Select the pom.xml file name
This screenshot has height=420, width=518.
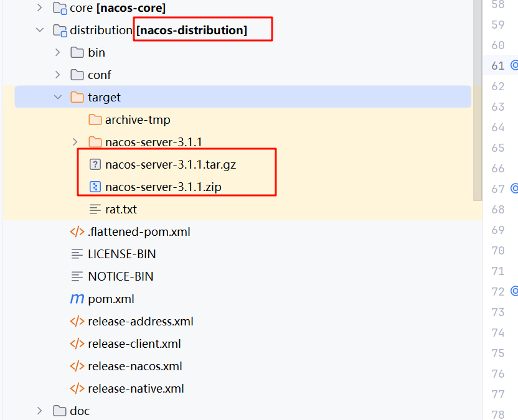(x=111, y=299)
